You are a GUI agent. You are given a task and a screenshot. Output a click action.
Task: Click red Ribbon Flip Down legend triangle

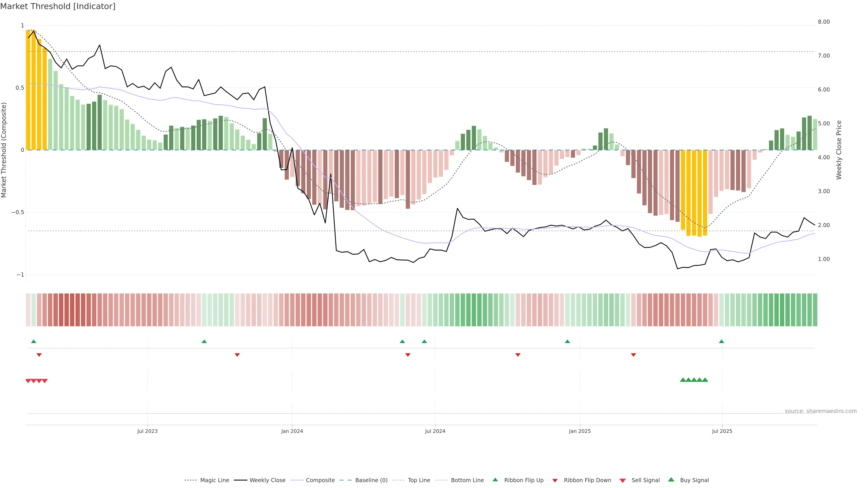point(555,481)
